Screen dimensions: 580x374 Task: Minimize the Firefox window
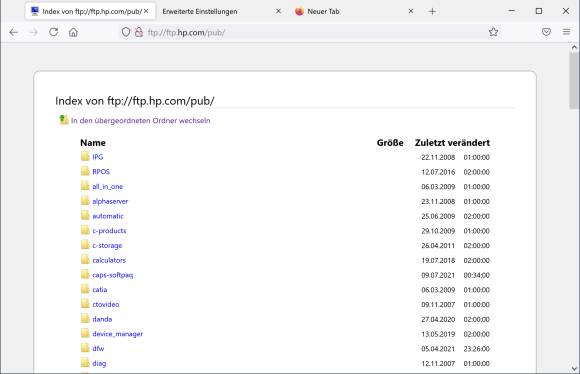[x=512, y=11]
